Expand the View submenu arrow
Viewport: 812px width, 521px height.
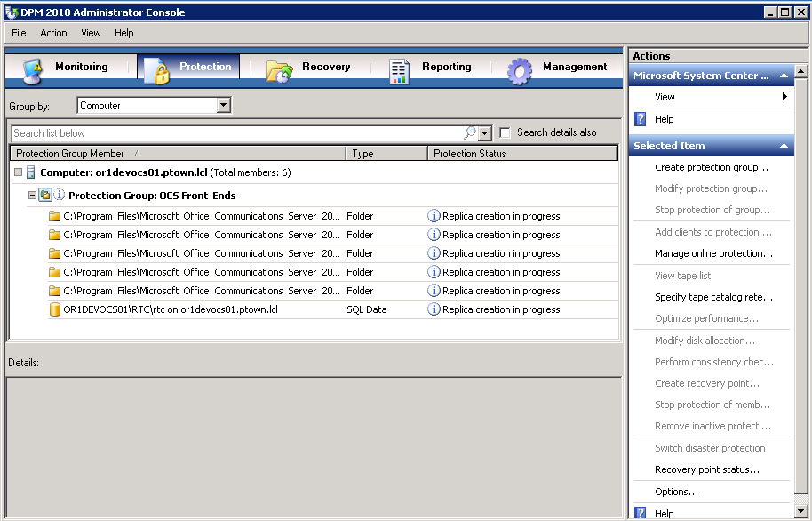click(x=784, y=96)
